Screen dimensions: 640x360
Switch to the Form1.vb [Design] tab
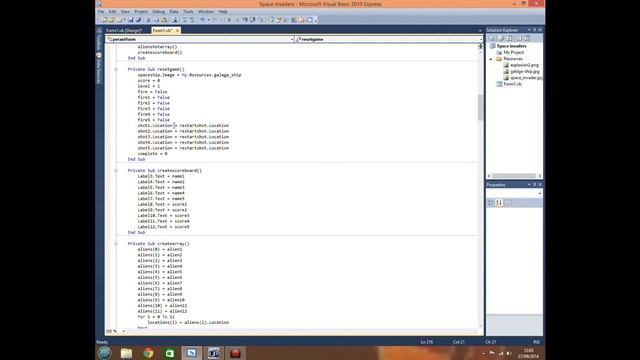point(124,30)
